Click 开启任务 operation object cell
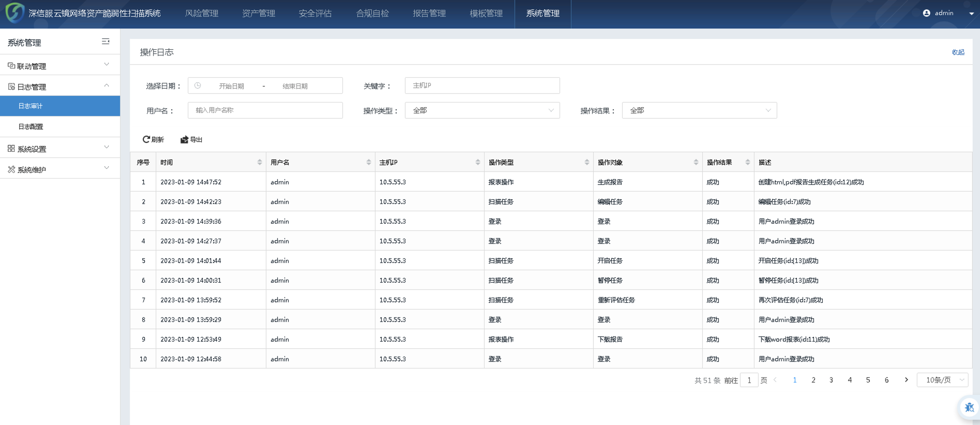The image size is (980, 425). [610, 261]
